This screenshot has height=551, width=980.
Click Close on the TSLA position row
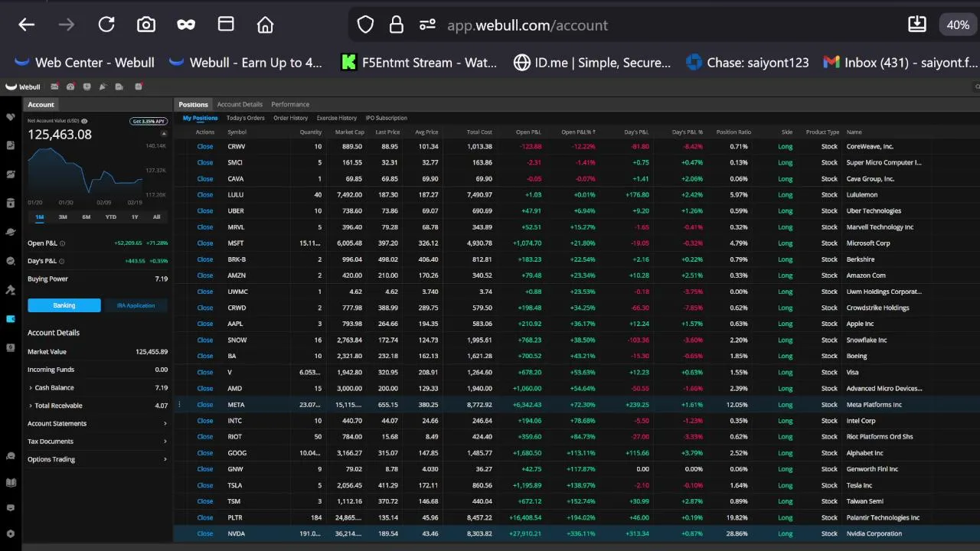point(205,485)
